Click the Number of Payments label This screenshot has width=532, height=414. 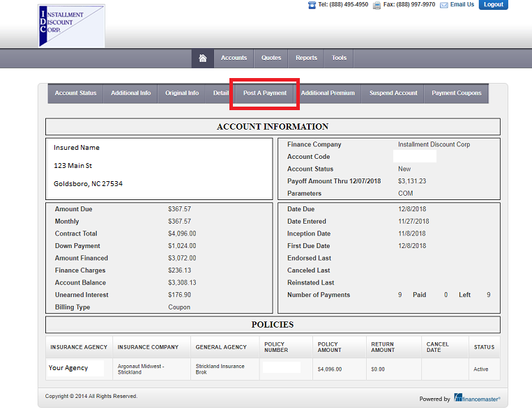click(318, 295)
